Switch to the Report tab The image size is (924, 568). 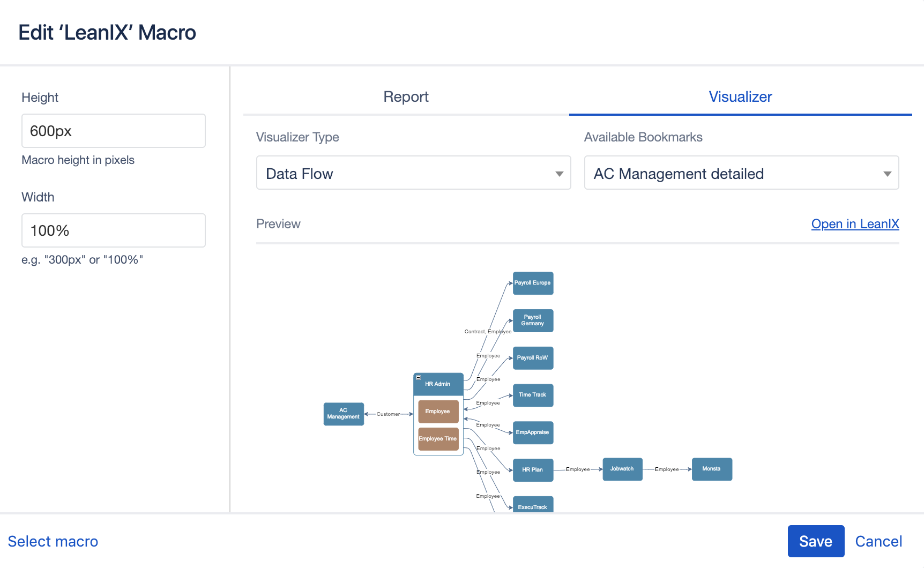coord(406,96)
